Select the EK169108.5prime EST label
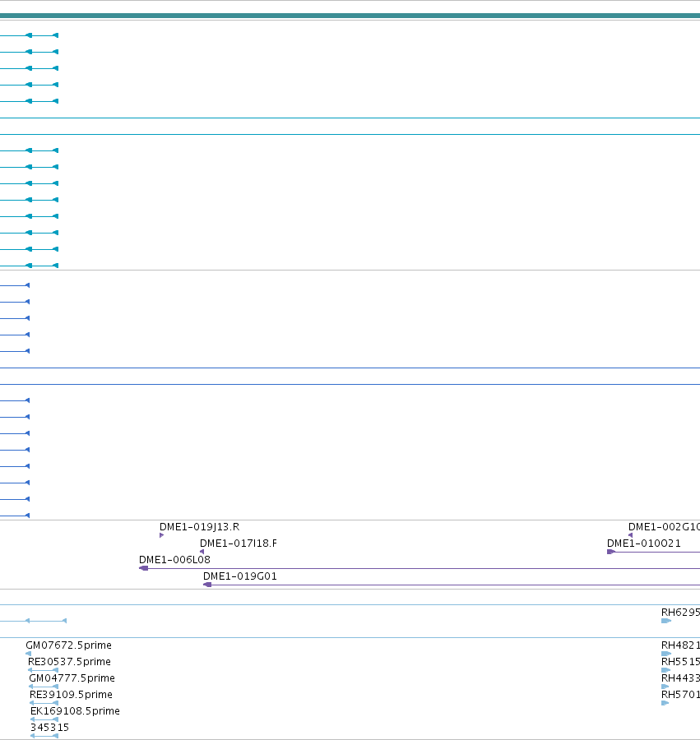Image resolution: width=700 pixels, height=740 pixels. coord(75,712)
